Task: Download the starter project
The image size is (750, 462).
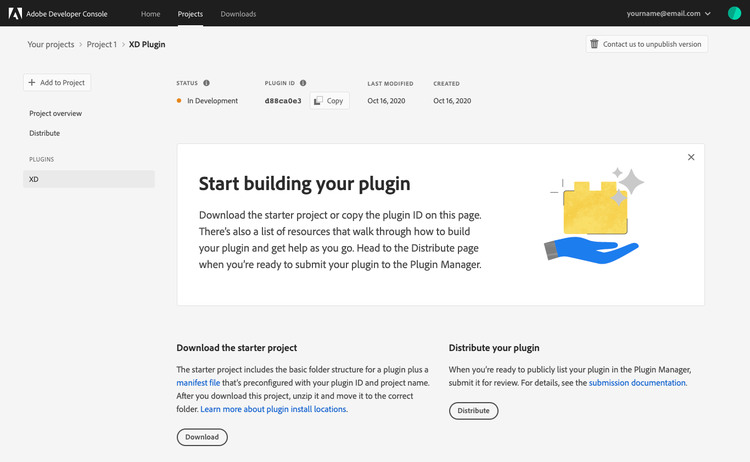Action: click(x=202, y=437)
